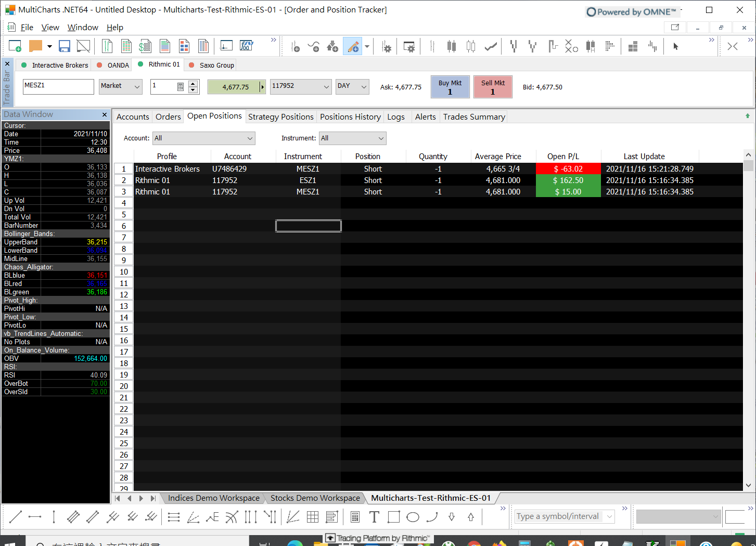
Task: Open the Windows Start button
Action: [9, 542]
